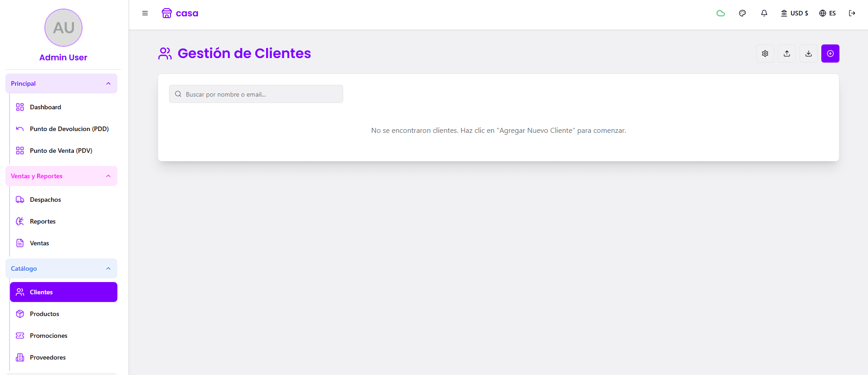Open Promociones page

pos(63,336)
